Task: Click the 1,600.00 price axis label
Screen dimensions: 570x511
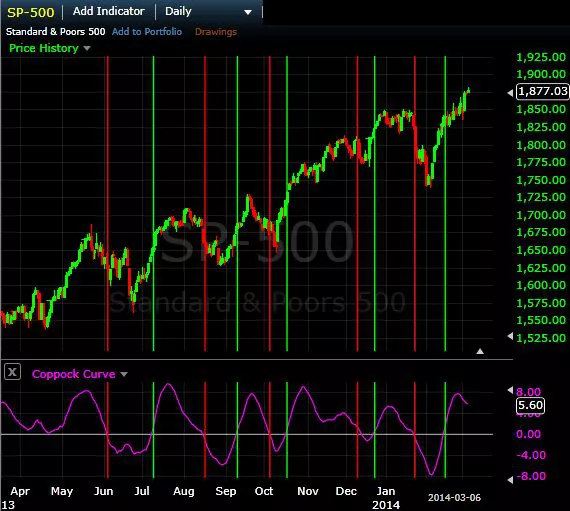Action: point(541,285)
